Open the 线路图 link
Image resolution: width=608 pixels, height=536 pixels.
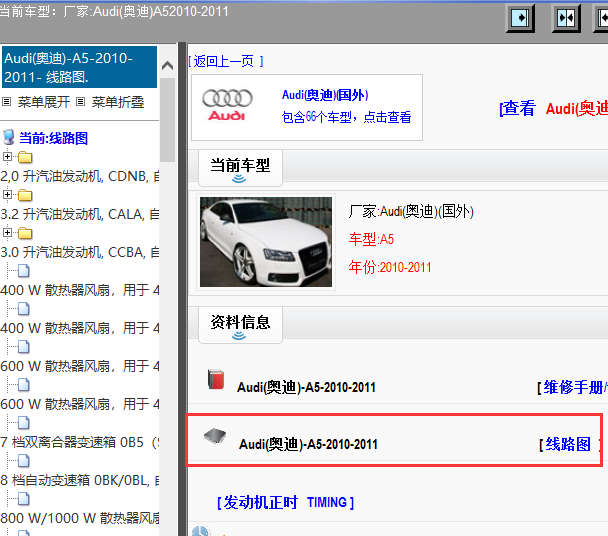pyautogui.click(x=568, y=444)
